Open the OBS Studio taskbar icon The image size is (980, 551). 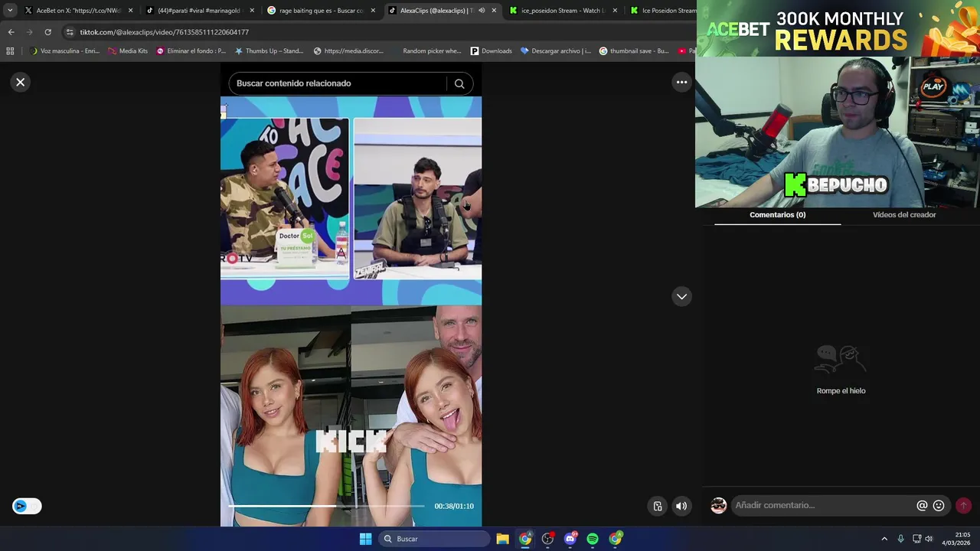coord(547,539)
